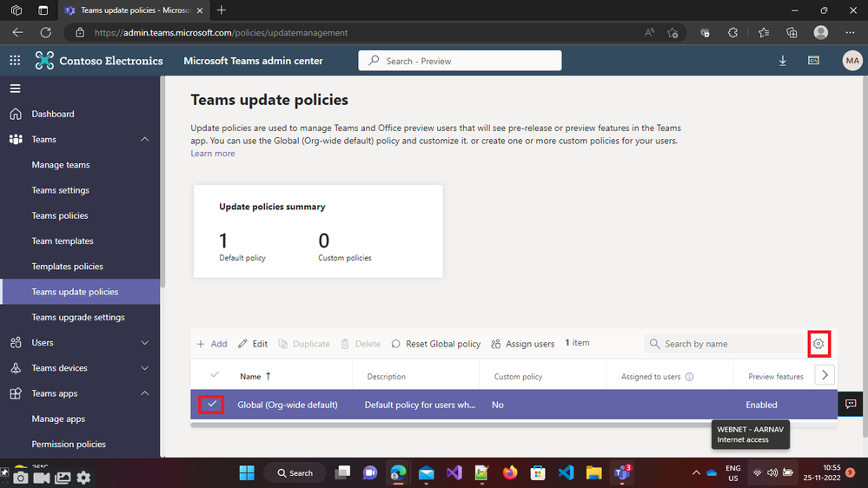Click the Enabled value in policy row

pyautogui.click(x=761, y=405)
